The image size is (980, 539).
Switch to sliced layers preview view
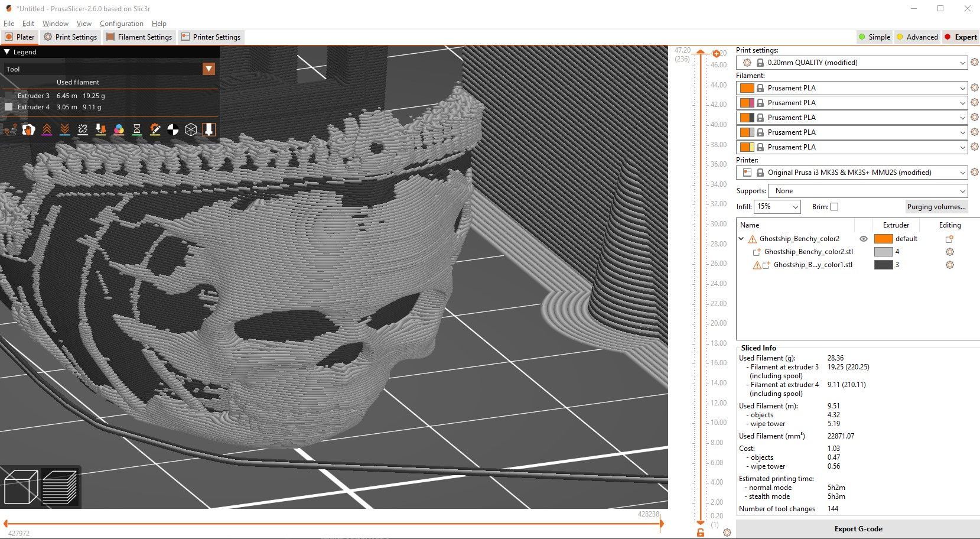point(59,486)
